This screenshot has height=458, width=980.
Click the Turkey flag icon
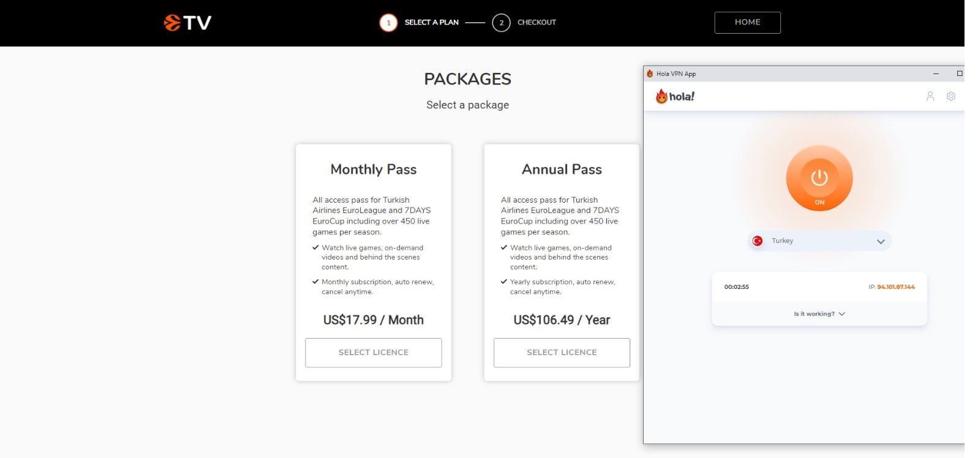point(757,241)
